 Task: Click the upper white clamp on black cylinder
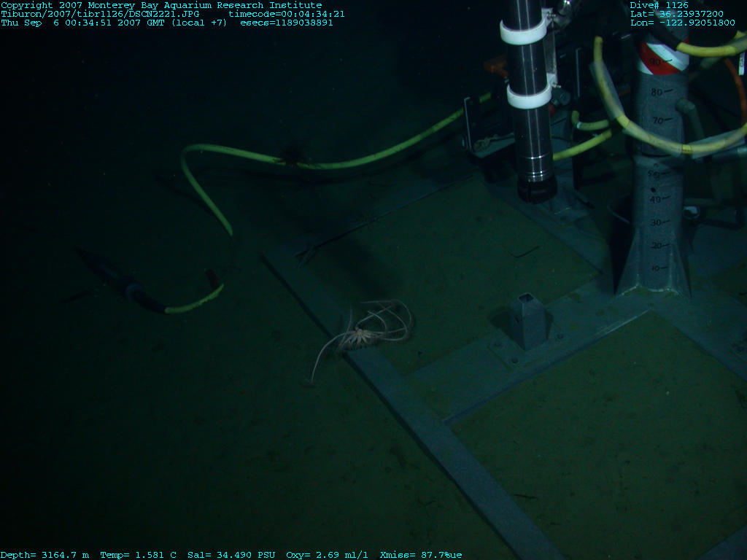point(524,31)
